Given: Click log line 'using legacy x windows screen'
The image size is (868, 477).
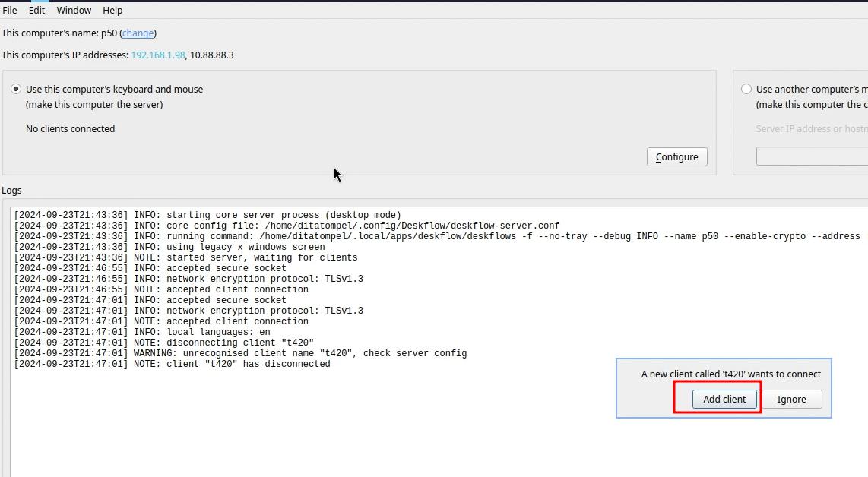Looking at the screenshot, I should point(169,247).
